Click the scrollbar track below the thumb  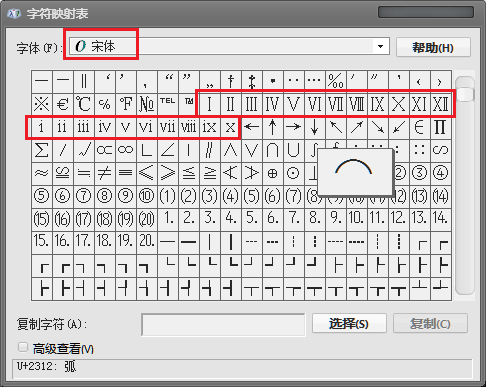click(x=465, y=197)
